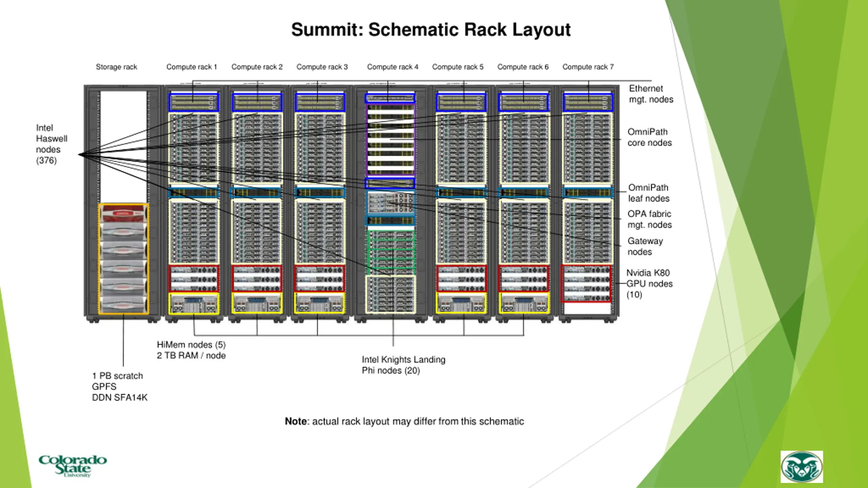This screenshot has height=488, width=868.
Task: Click the red GPU node box in rack 2
Action: pyautogui.click(x=257, y=279)
